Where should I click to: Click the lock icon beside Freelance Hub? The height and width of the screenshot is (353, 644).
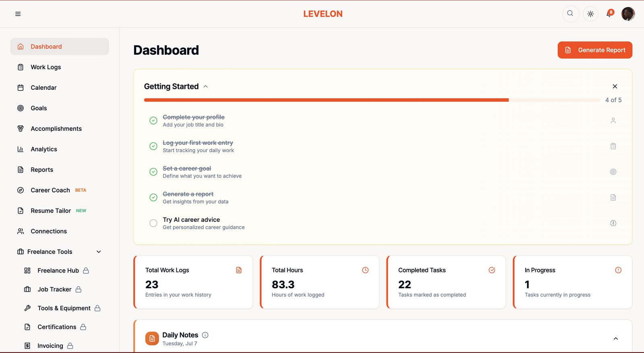point(86,270)
